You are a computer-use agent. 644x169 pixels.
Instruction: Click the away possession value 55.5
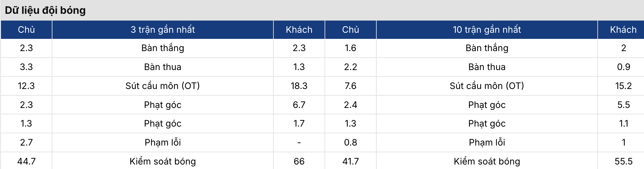(x=623, y=161)
